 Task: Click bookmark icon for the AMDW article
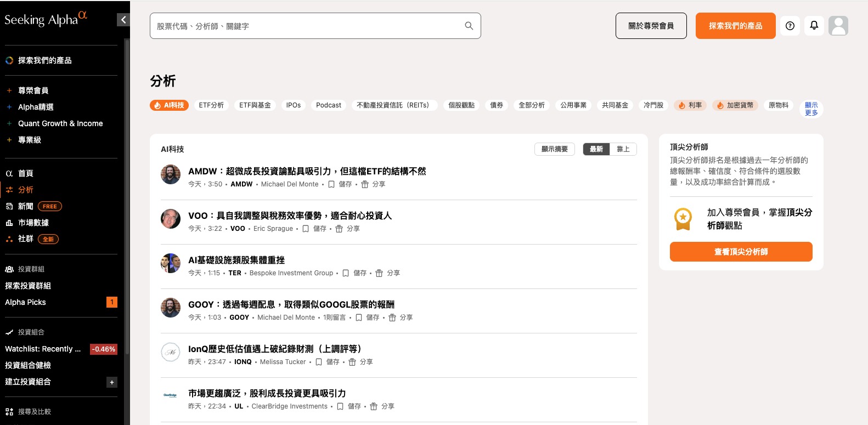pyautogui.click(x=331, y=184)
